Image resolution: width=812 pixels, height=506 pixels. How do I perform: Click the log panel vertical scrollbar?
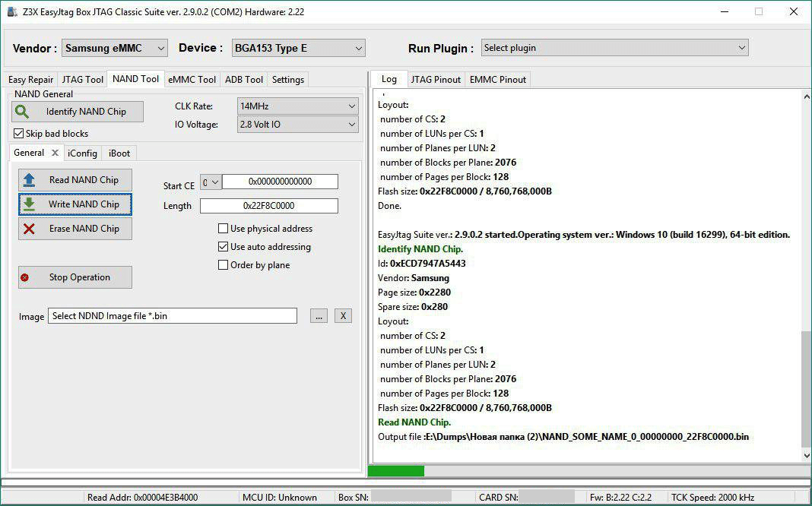(806, 387)
